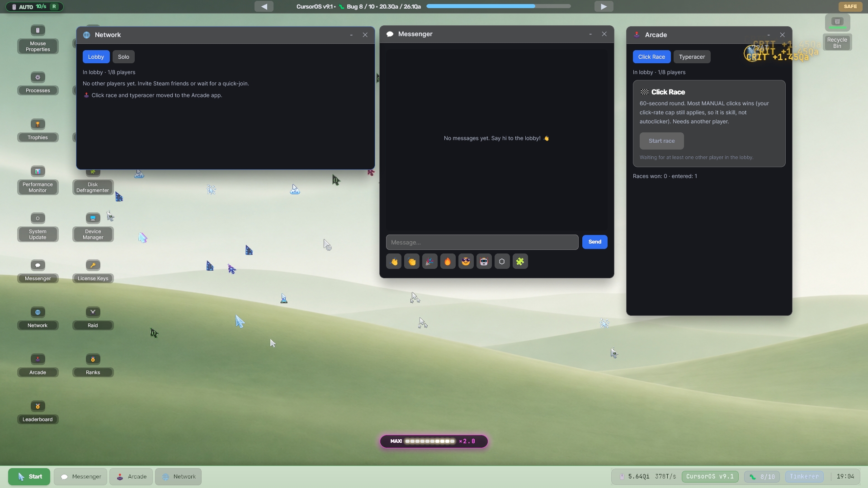Switch to Network in the taskbar

tap(179, 477)
